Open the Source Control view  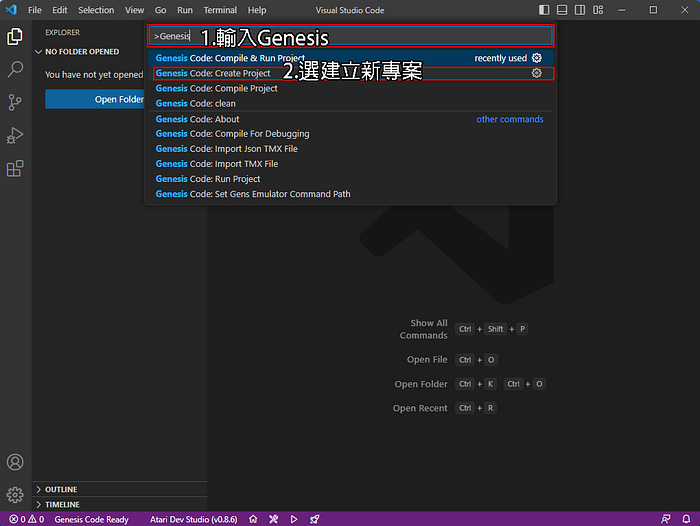click(x=15, y=102)
